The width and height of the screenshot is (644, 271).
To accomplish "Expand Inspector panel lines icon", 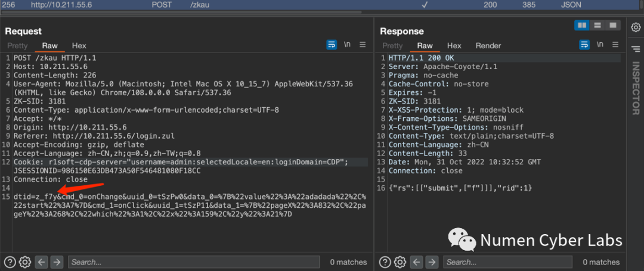I will pos(636,49).
